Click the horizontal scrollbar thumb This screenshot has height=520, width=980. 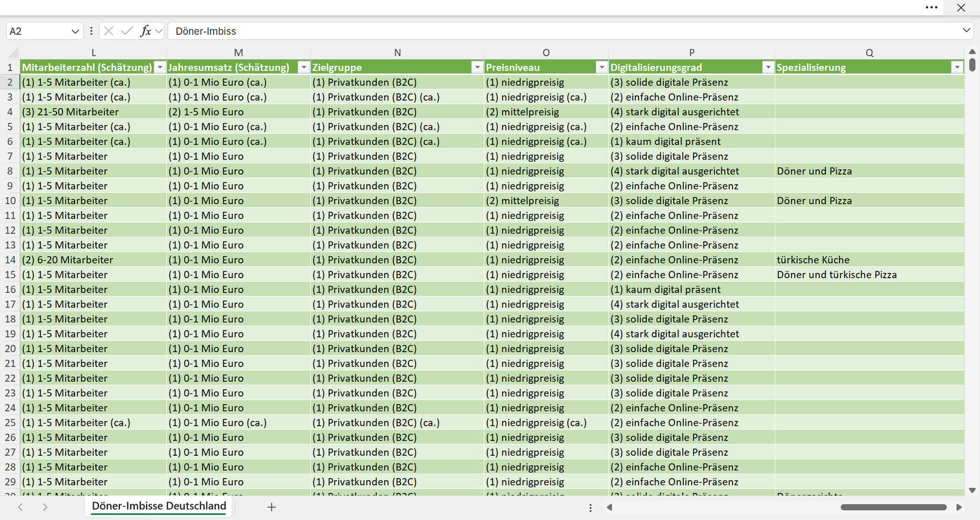point(893,507)
